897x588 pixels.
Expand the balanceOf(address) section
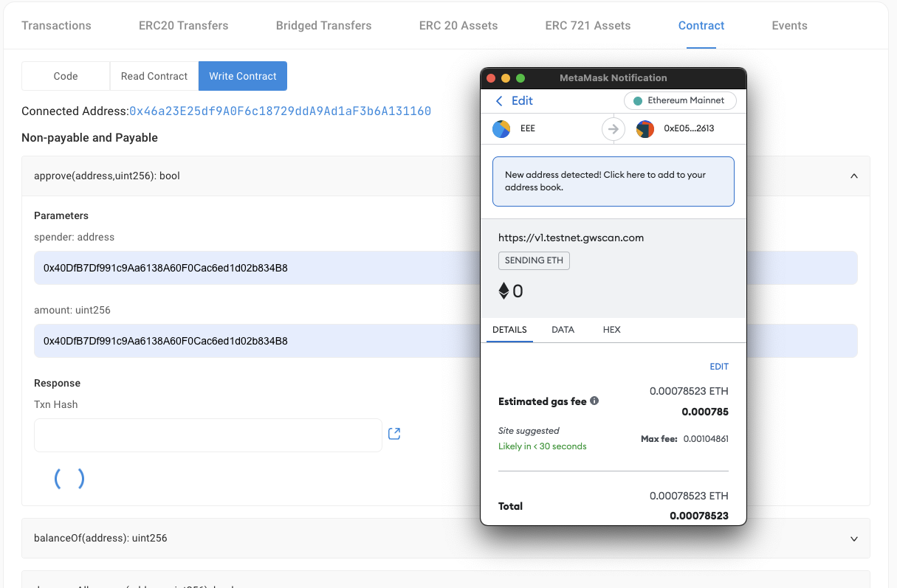tap(854, 539)
